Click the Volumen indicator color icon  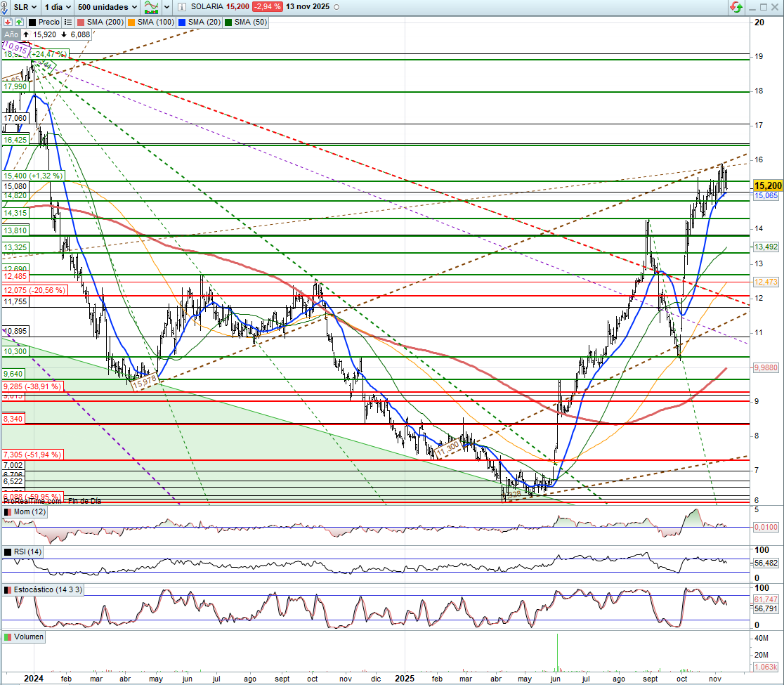pos(8,637)
